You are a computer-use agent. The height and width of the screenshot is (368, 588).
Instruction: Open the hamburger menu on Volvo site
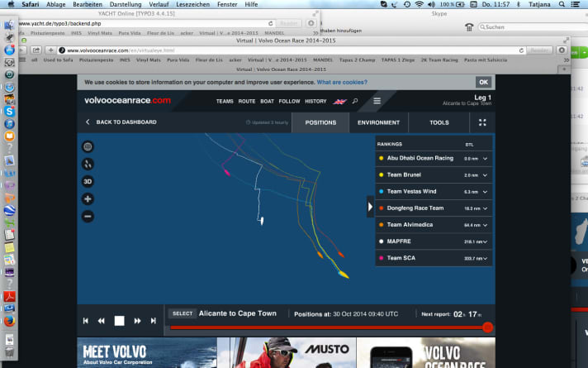tap(377, 101)
